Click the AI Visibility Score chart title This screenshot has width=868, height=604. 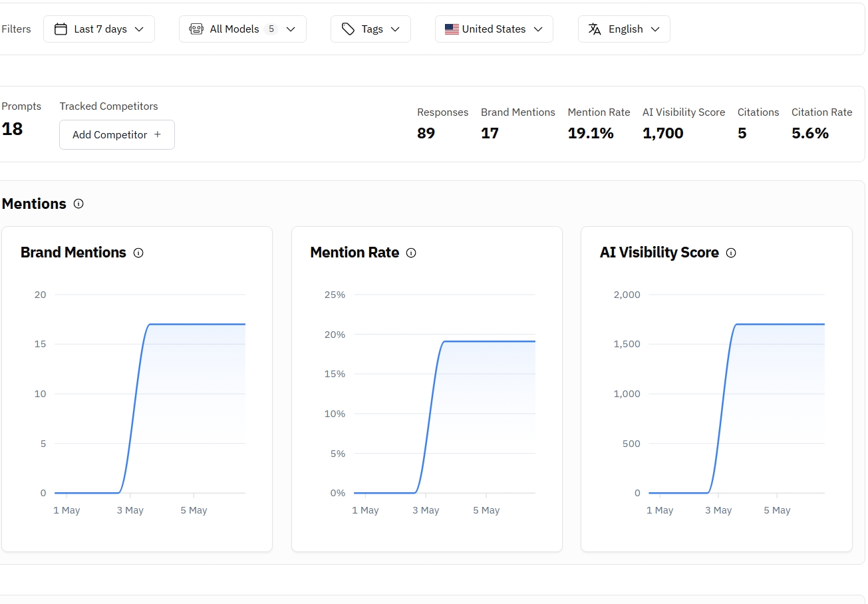(x=659, y=253)
